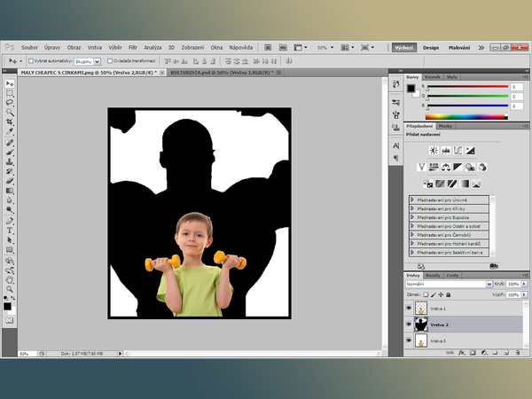Open the Filtr menu

[132, 47]
